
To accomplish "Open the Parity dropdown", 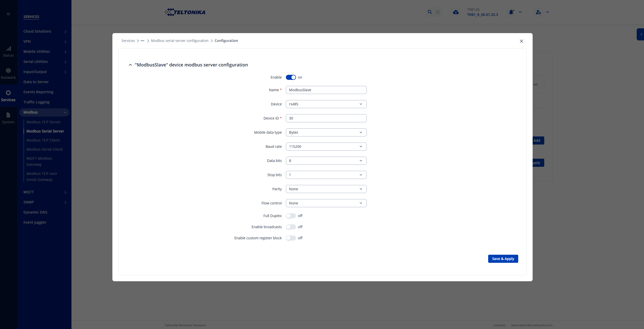I will click(326, 189).
